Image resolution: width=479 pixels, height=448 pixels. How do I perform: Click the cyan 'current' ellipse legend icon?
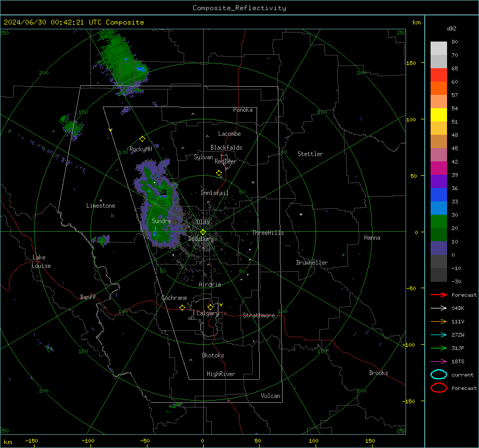tap(439, 374)
